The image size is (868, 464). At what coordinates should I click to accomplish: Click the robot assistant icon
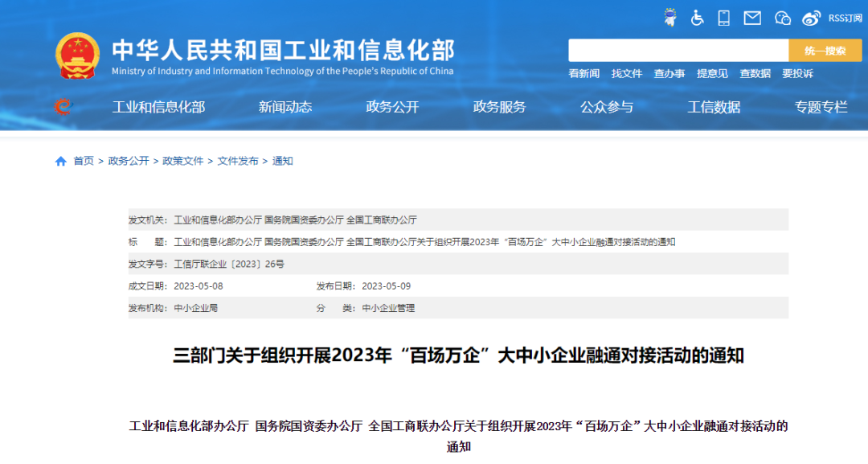tap(669, 18)
